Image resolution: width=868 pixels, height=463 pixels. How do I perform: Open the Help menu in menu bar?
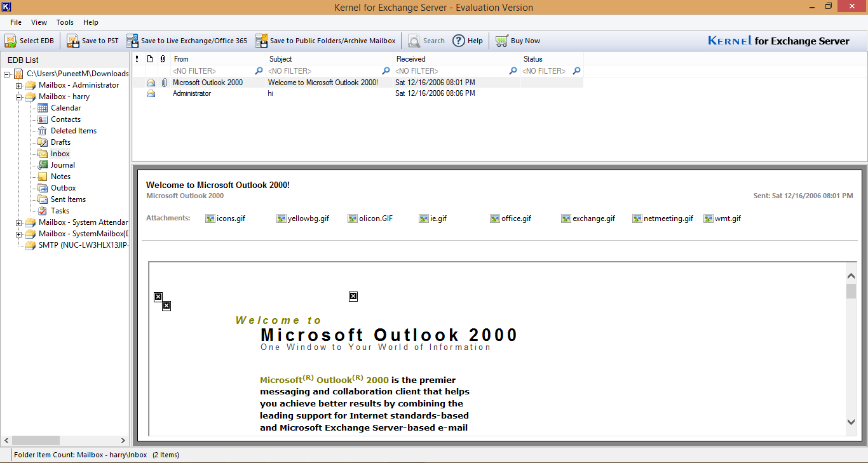[91, 22]
